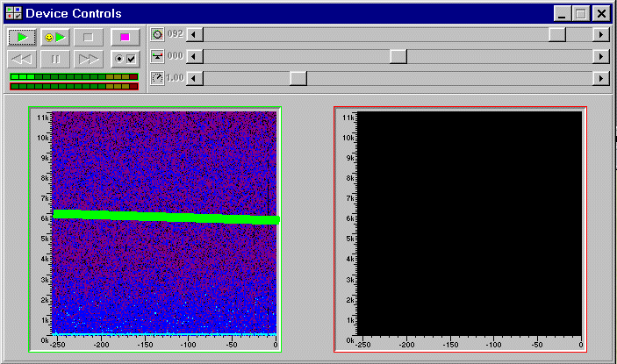This screenshot has height=364, width=617.
Task: Click the thumb of the 000 balance slider
Action: 398,57
